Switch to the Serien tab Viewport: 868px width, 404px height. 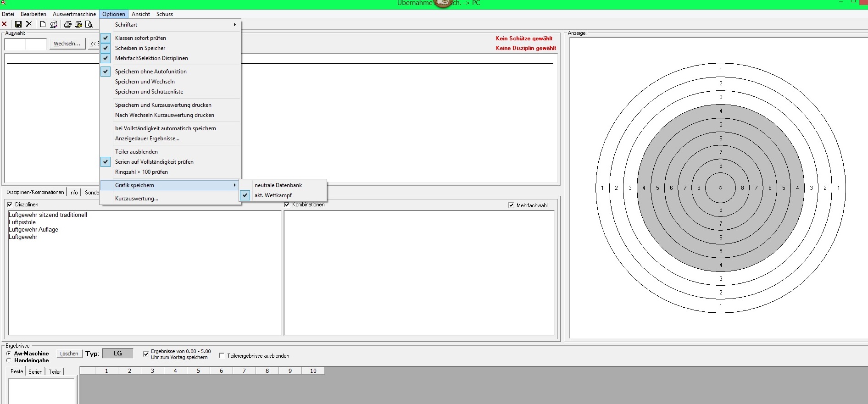pyautogui.click(x=35, y=372)
